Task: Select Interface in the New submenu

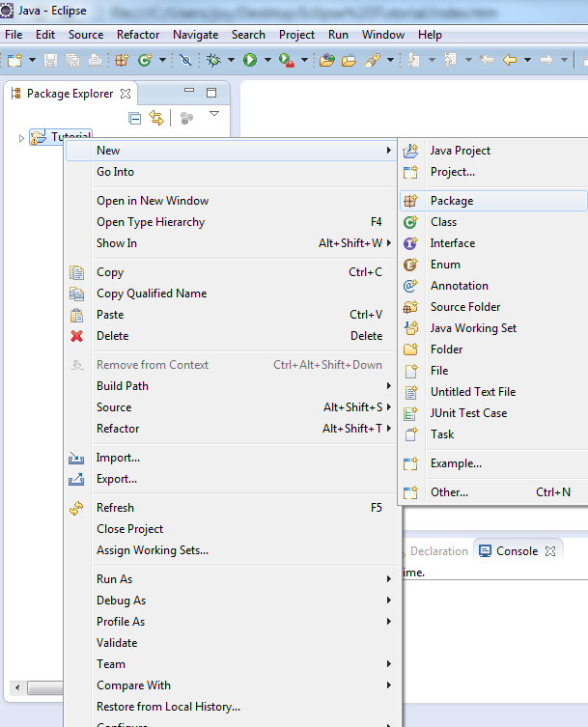Action: click(493, 243)
